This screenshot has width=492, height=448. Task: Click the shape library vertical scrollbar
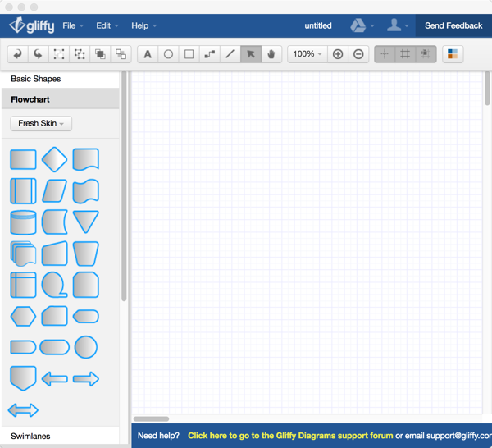point(124,186)
